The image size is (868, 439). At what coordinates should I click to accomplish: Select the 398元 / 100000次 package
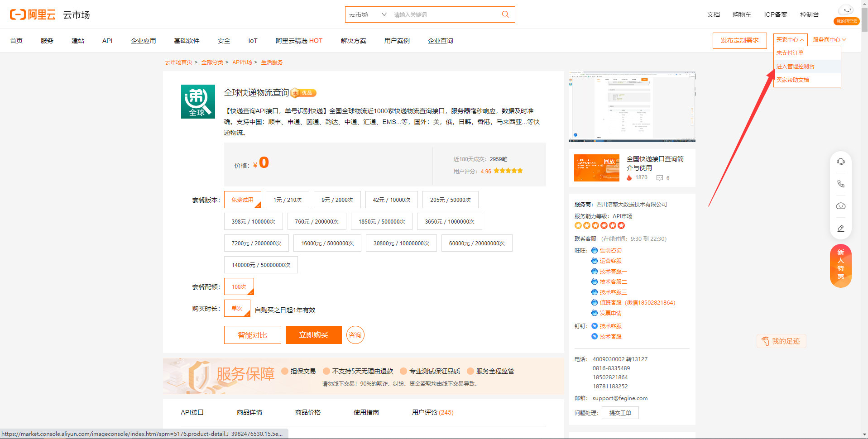[x=254, y=221]
